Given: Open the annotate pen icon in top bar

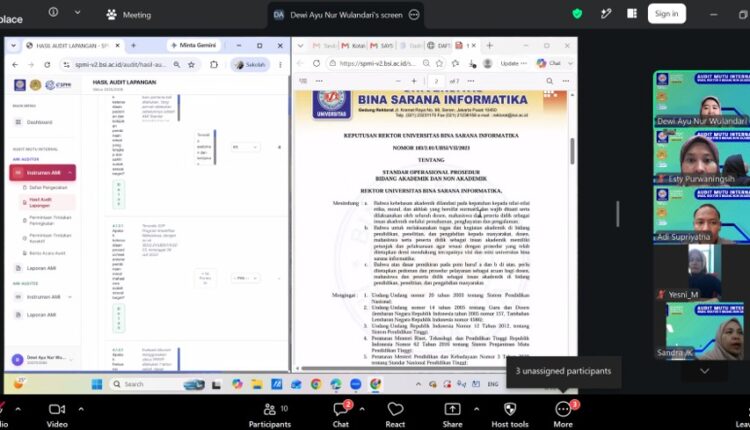Looking at the screenshot, I should coord(606,14).
